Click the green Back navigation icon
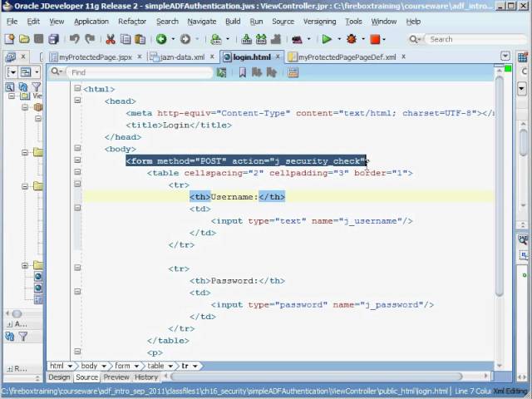Viewport: 532px width, 399px height. 161,39
